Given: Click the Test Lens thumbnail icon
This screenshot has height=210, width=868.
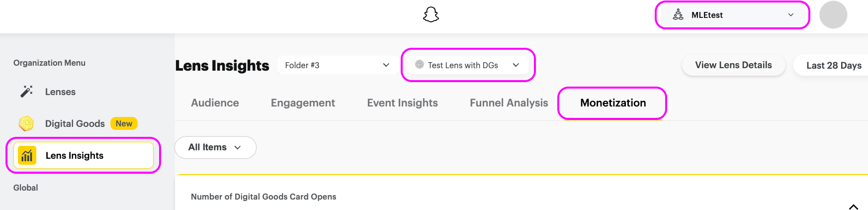Looking at the screenshot, I should (x=419, y=65).
